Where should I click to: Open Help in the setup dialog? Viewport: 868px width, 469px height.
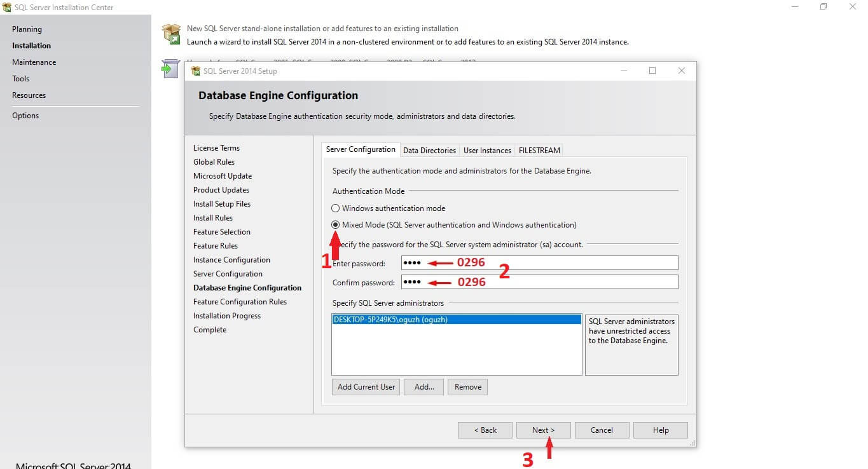[661, 430]
